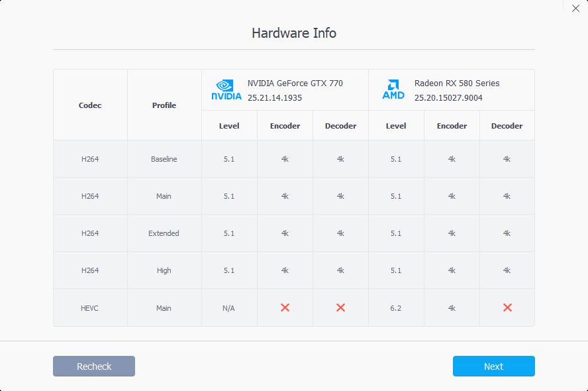588x391 pixels.
Task: Click H264 codec cell in High row
Action: [90, 270]
